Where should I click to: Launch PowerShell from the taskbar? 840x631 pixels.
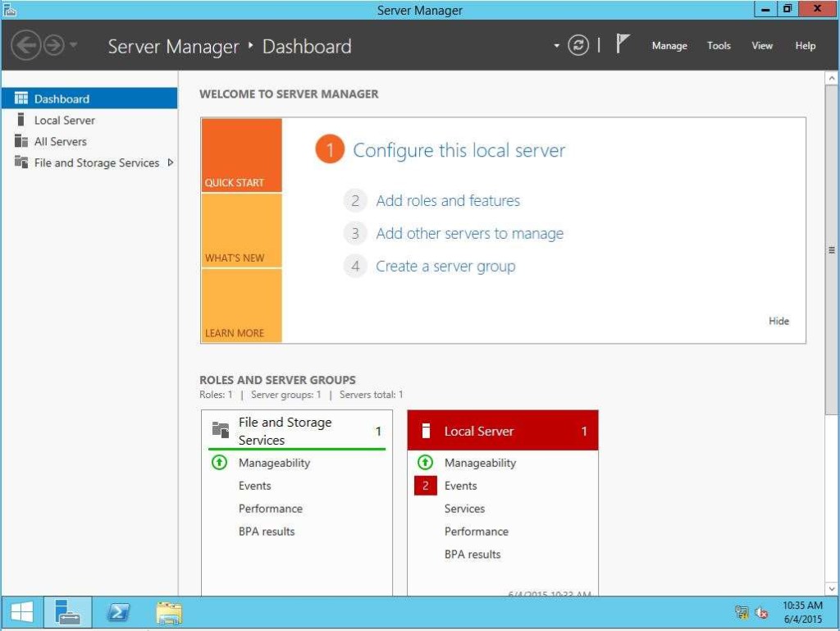pyautogui.click(x=118, y=612)
